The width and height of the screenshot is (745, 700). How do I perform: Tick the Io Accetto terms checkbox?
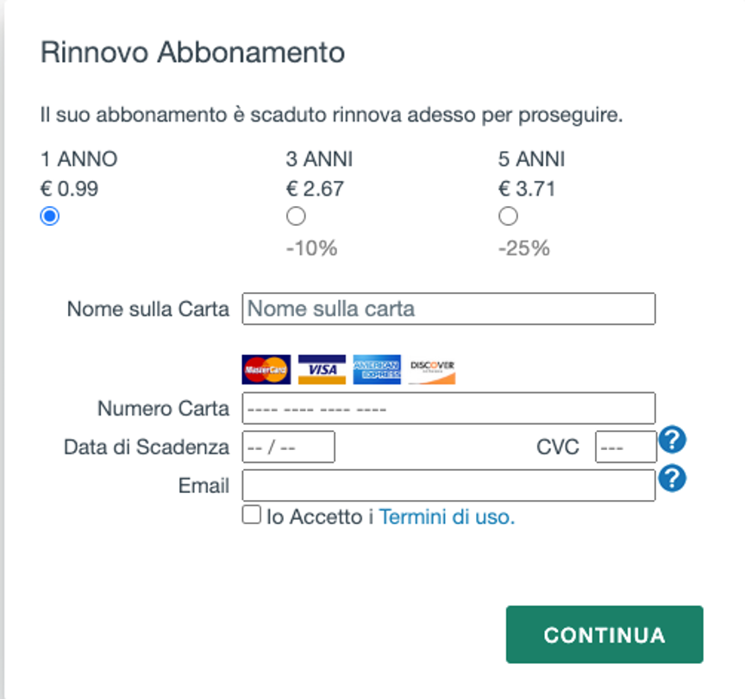(252, 516)
